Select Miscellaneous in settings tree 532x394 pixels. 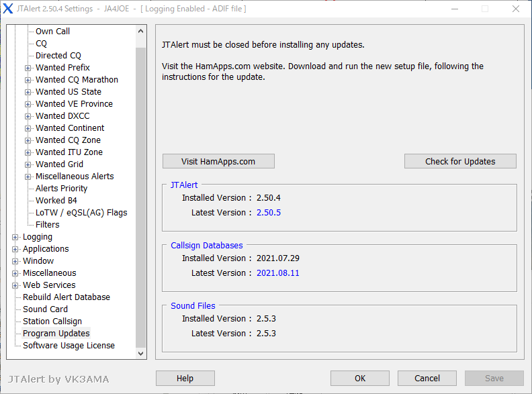click(50, 273)
